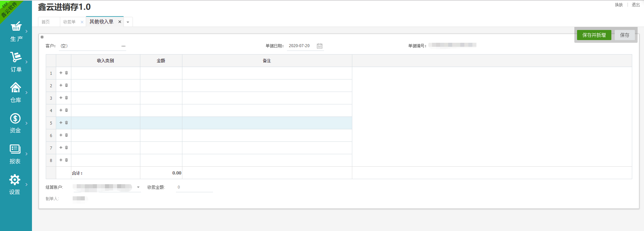Close the 其他收入单 tab
The height and width of the screenshot is (231, 644).
119,22
